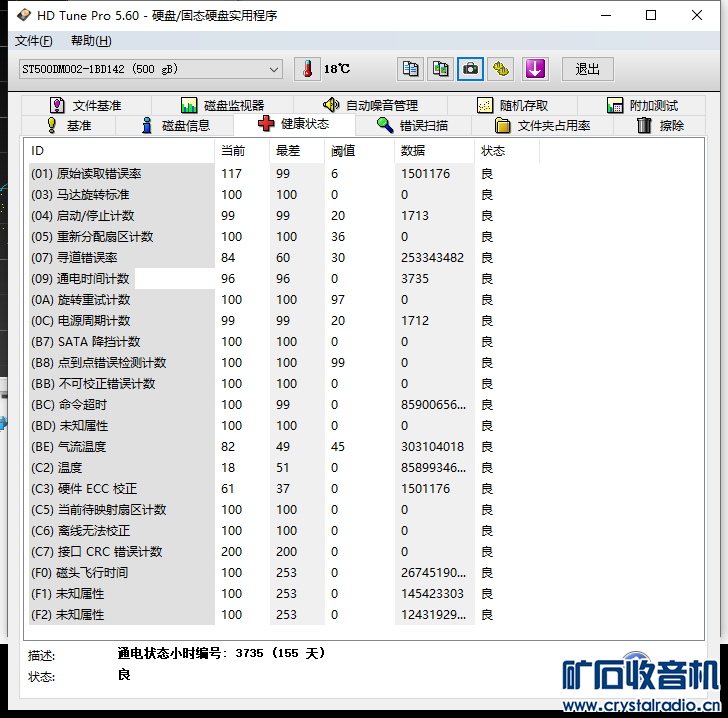Click the ID column header
This screenshot has height=718, width=728.
[x=121, y=151]
